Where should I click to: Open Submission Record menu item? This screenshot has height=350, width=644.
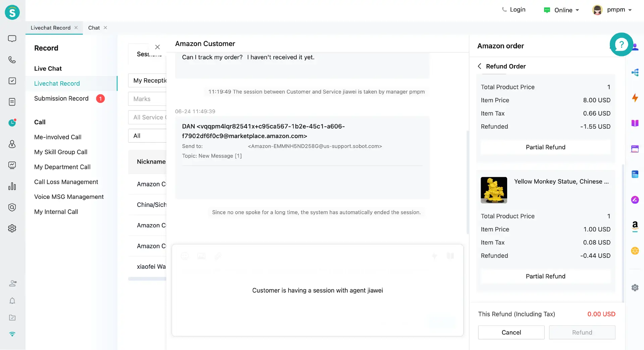[x=61, y=98]
